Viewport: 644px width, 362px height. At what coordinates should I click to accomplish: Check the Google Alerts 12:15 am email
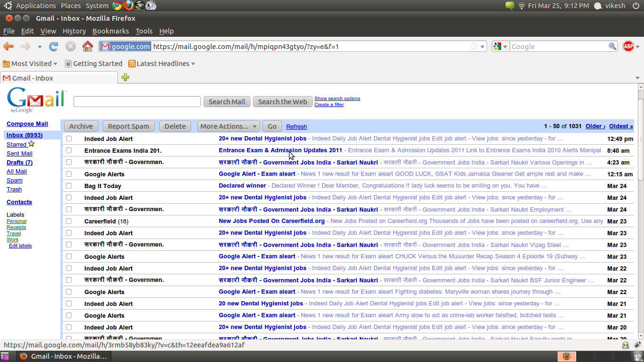point(69,174)
